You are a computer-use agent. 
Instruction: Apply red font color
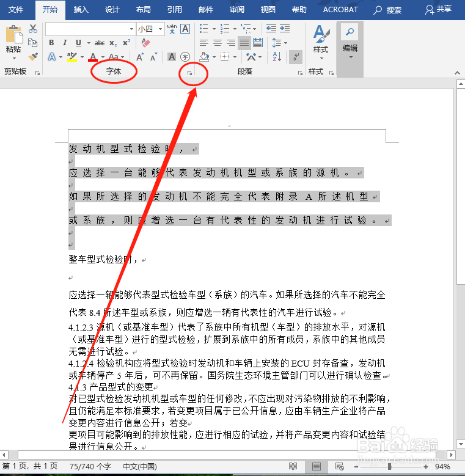(x=93, y=57)
